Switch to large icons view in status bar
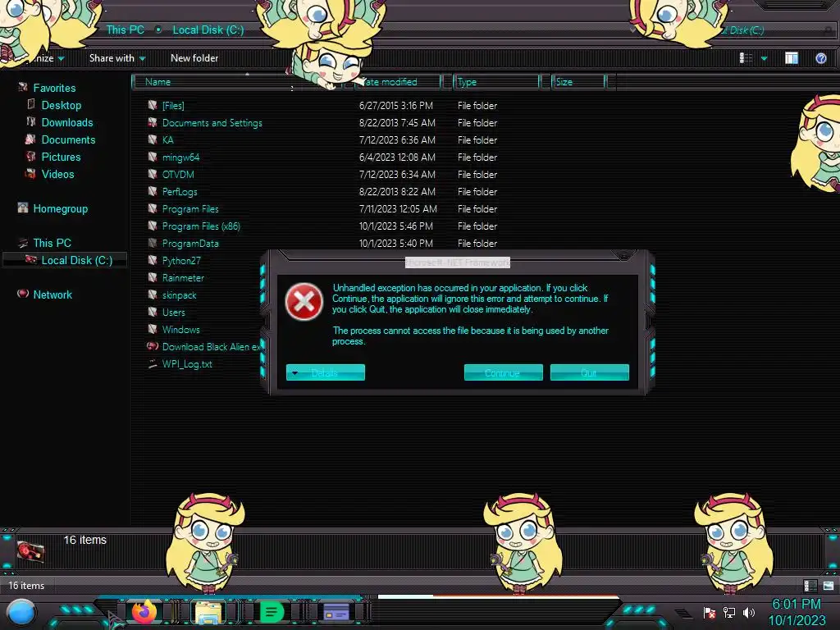 [829, 586]
